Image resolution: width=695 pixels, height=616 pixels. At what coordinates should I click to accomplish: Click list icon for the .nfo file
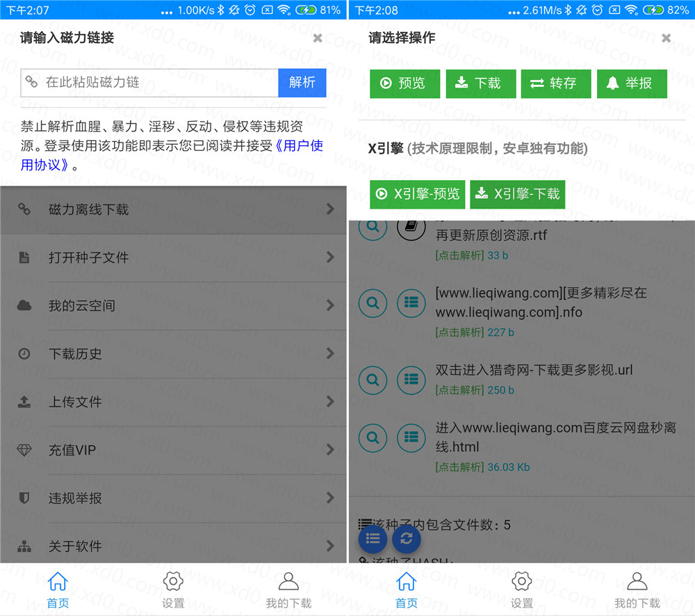[x=411, y=303]
